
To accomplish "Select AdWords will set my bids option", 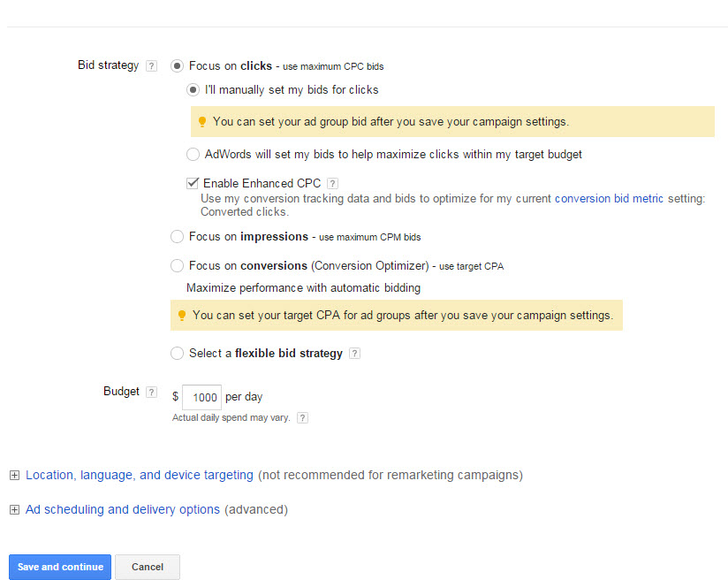I will tap(193, 154).
